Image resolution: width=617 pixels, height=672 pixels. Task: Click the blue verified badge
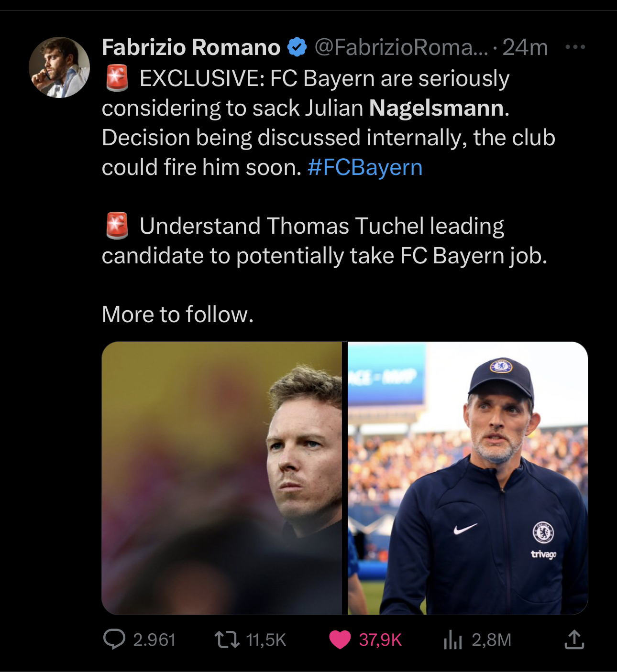click(x=297, y=47)
